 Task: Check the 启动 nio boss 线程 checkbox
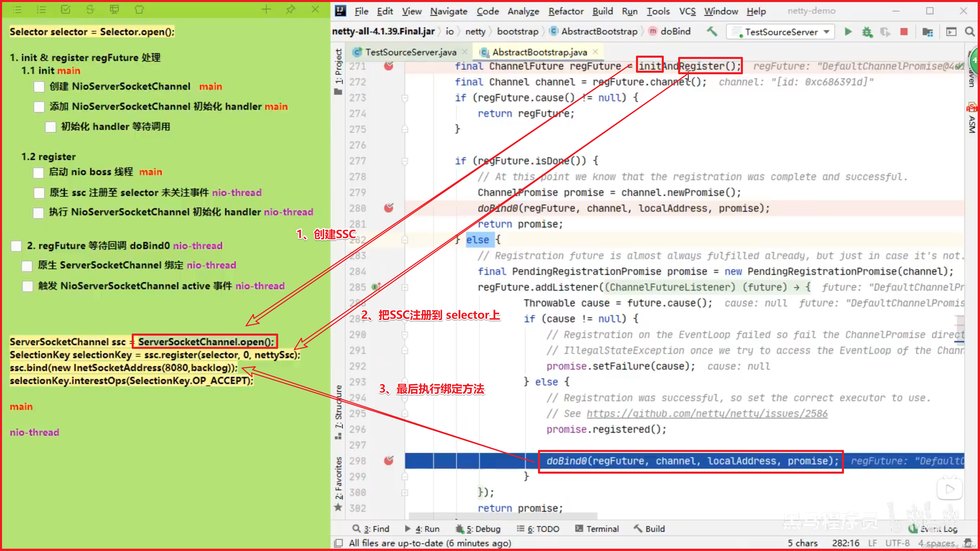pyautogui.click(x=38, y=172)
